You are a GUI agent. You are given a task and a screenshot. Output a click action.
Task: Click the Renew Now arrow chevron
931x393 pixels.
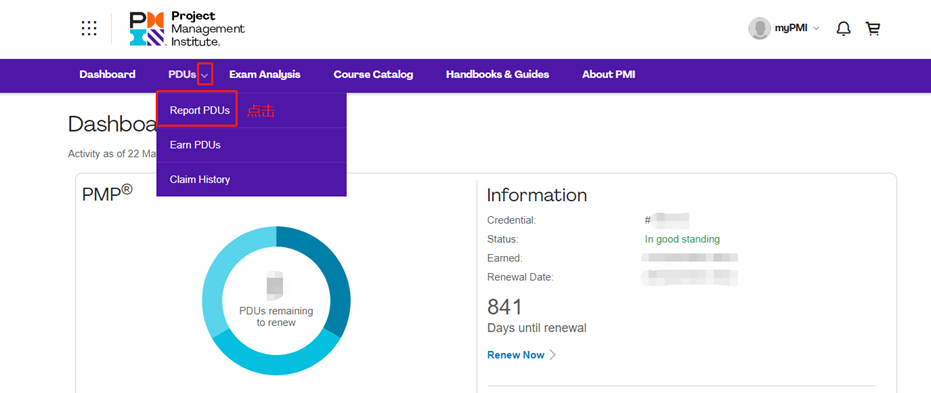[x=552, y=355]
